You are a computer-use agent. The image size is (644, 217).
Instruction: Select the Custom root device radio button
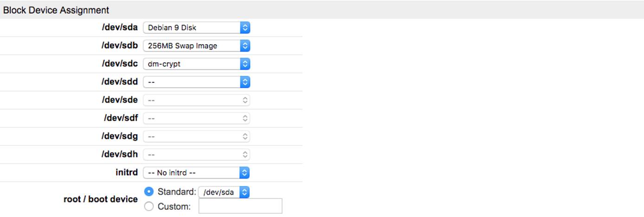coord(149,207)
